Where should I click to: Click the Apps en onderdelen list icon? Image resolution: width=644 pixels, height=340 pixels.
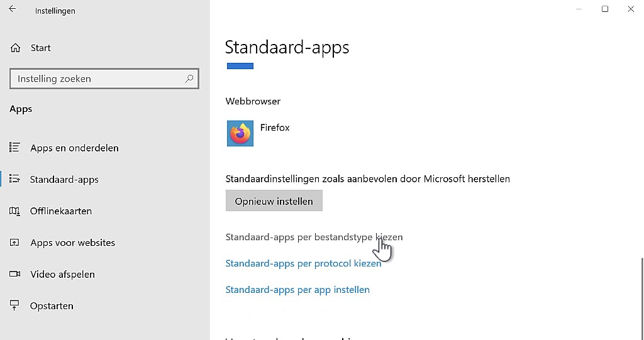point(14,148)
